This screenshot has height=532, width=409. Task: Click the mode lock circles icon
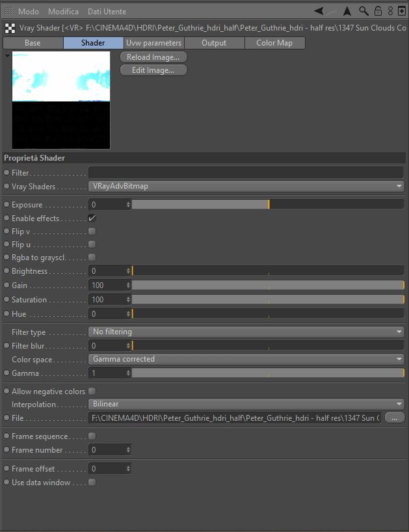390,11
